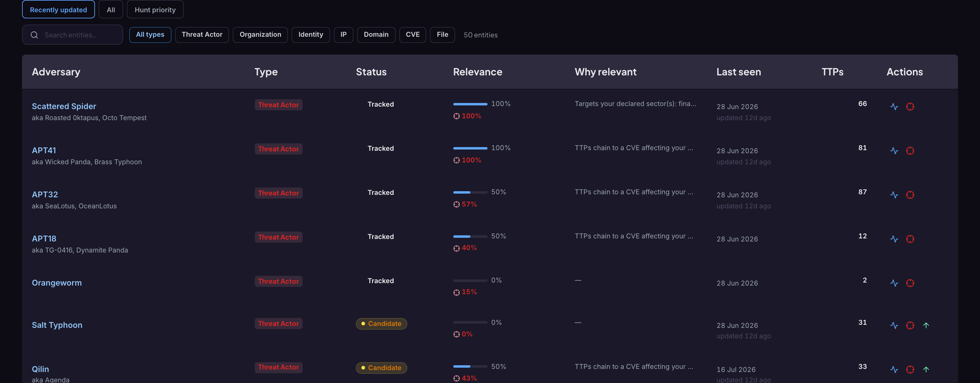Click '50 entities' count text
The width and height of the screenshot is (980, 383).
[481, 35]
